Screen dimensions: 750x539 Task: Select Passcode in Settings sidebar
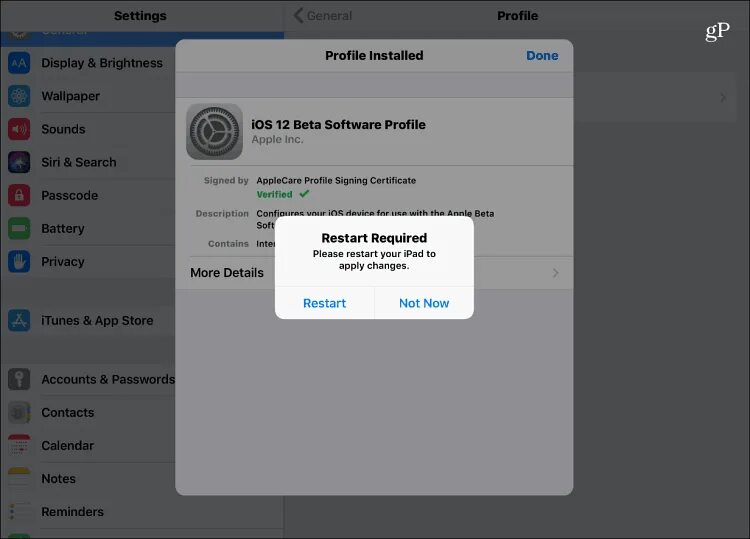(69, 195)
